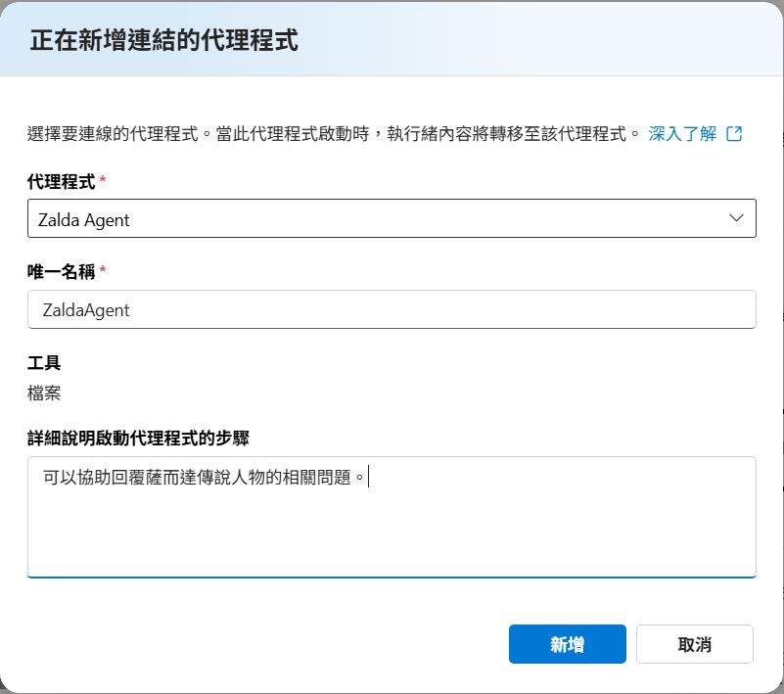
Task: Click the text 可以協助回覆薩而達傳說人物的相關問題
Action: point(197,477)
